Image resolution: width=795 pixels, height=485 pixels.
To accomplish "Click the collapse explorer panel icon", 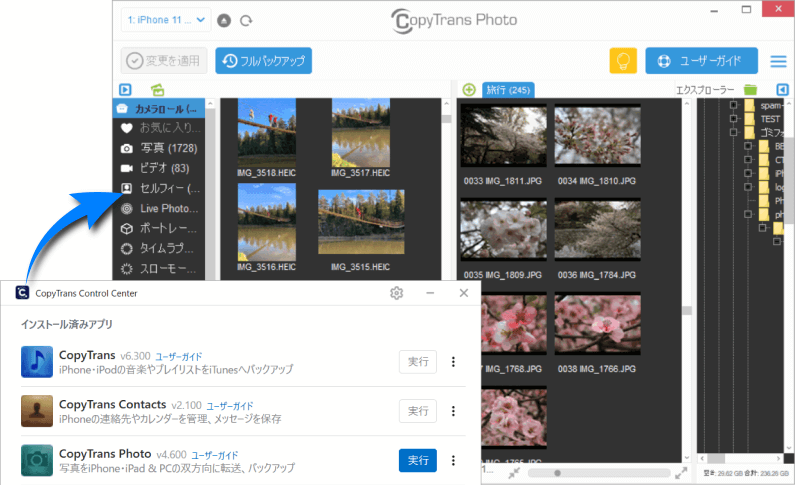I will click(782, 90).
